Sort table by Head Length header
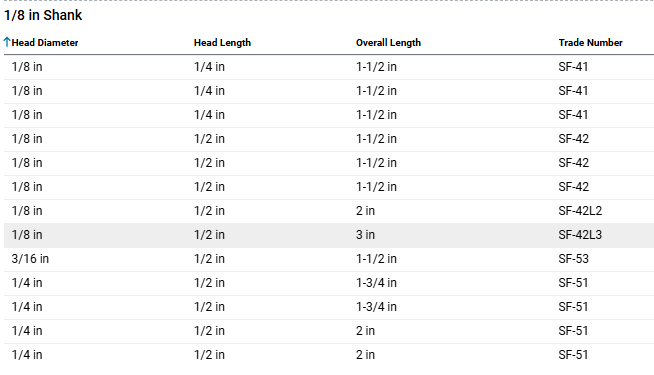This screenshot has width=654, height=375. tap(222, 43)
